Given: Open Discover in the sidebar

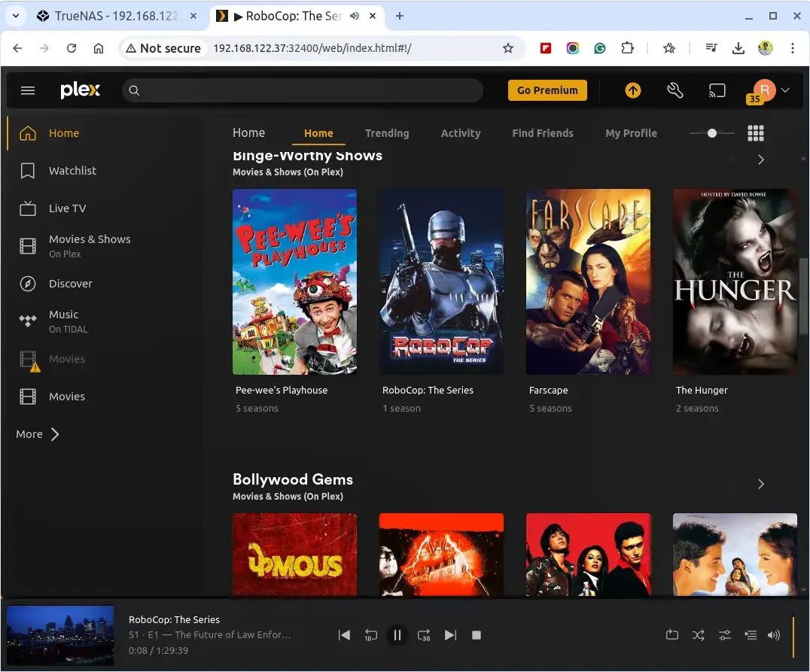Looking at the screenshot, I should (x=70, y=284).
